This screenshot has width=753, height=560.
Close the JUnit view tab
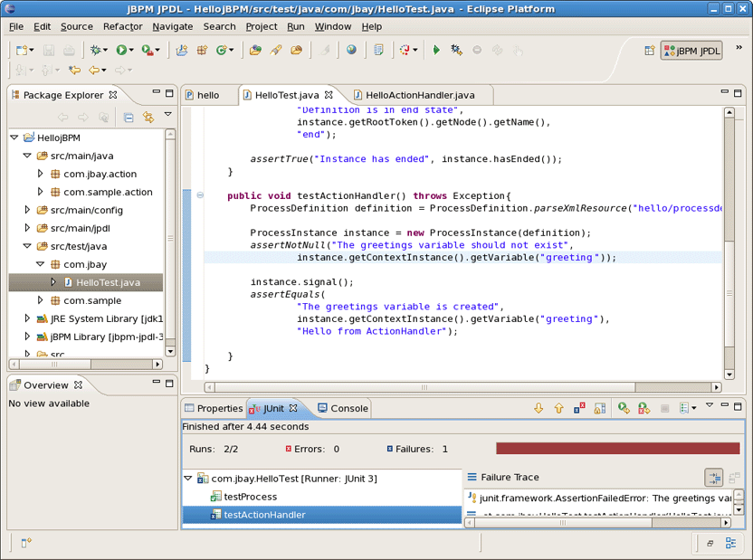point(293,408)
